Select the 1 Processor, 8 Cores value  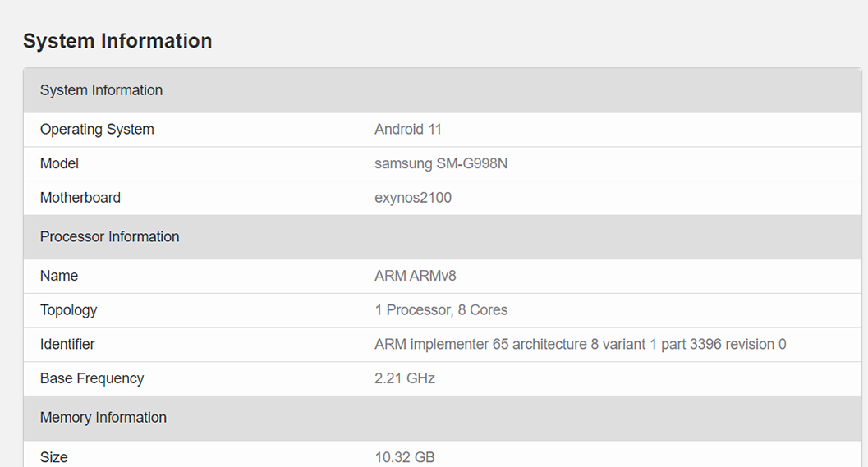441,310
